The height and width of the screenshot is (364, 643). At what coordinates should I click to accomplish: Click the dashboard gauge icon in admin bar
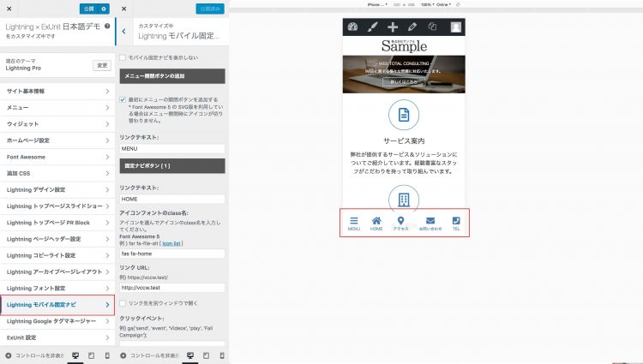point(352,27)
